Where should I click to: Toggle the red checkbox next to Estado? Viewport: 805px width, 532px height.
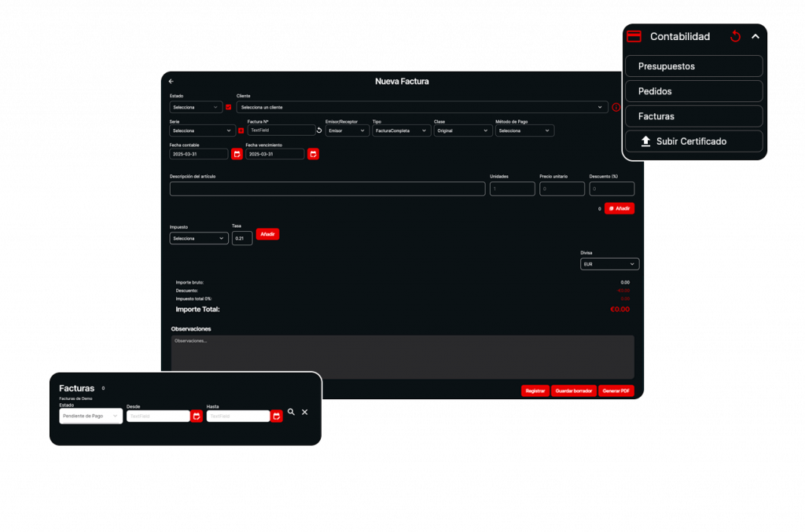pyautogui.click(x=229, y=107)
